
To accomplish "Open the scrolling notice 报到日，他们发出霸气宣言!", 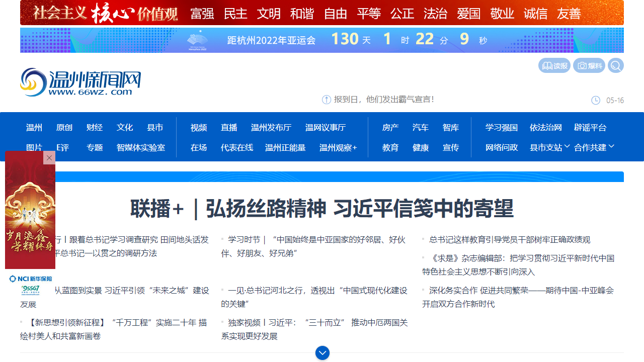I will [x=384, y=100].
